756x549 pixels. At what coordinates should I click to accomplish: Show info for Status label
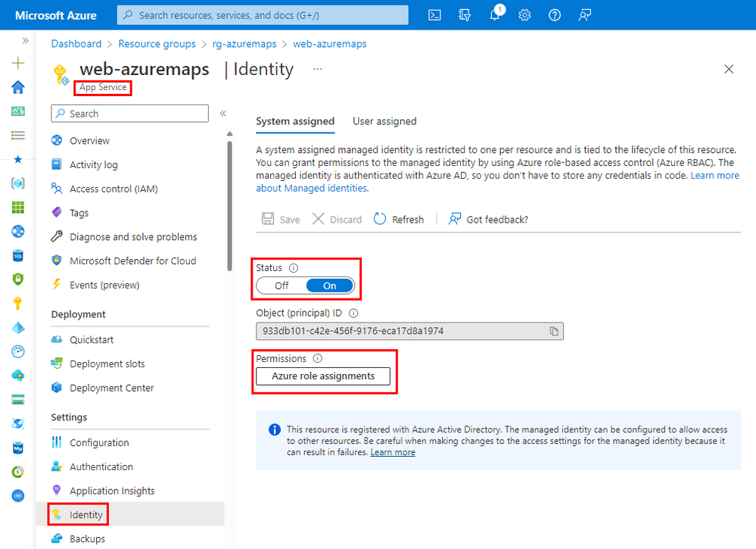coord(293,268)
